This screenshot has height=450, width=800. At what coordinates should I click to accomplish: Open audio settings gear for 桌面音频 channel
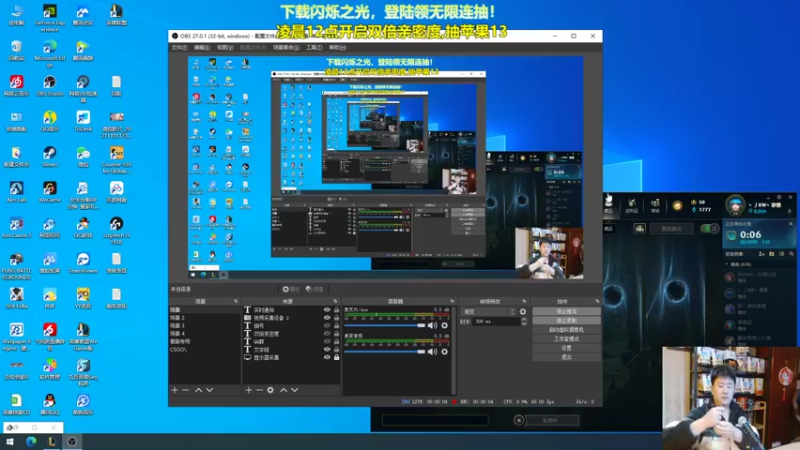(x=444, y=352)
